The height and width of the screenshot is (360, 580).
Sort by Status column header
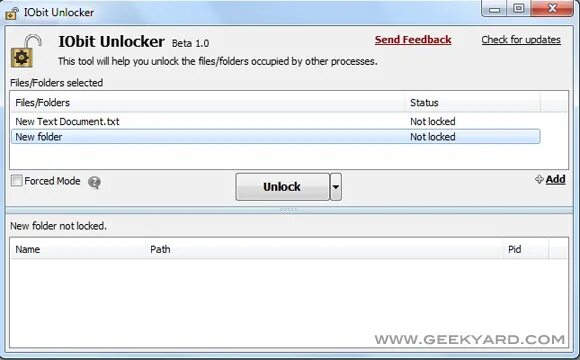(x=473, y=102)
